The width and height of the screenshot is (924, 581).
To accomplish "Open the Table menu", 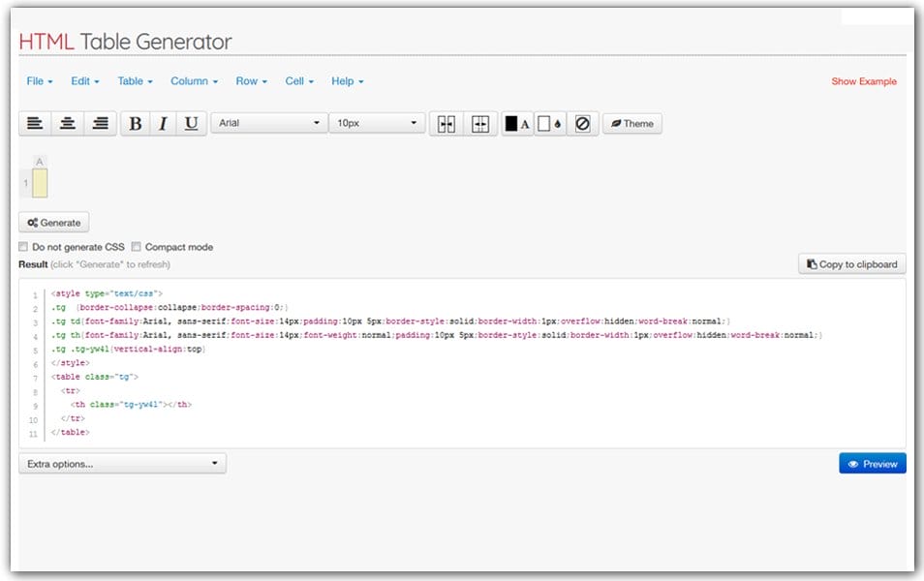I will (x=134, y=81).
